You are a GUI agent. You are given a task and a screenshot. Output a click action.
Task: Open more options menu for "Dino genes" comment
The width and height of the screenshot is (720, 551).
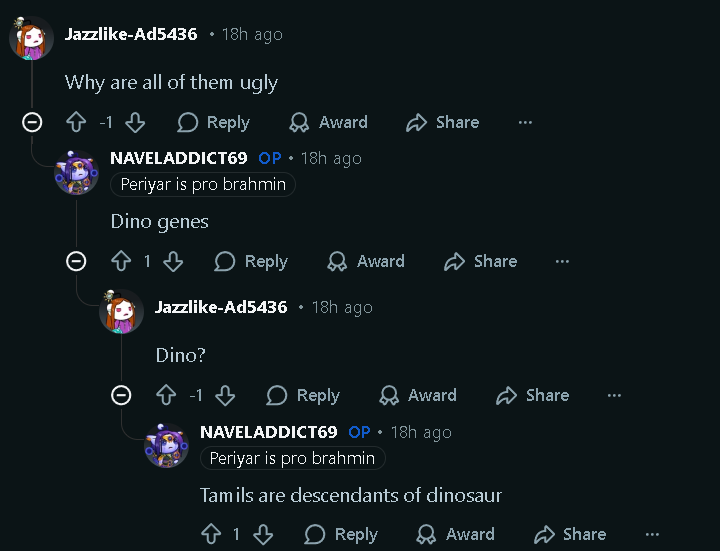[x=562, y=261]
